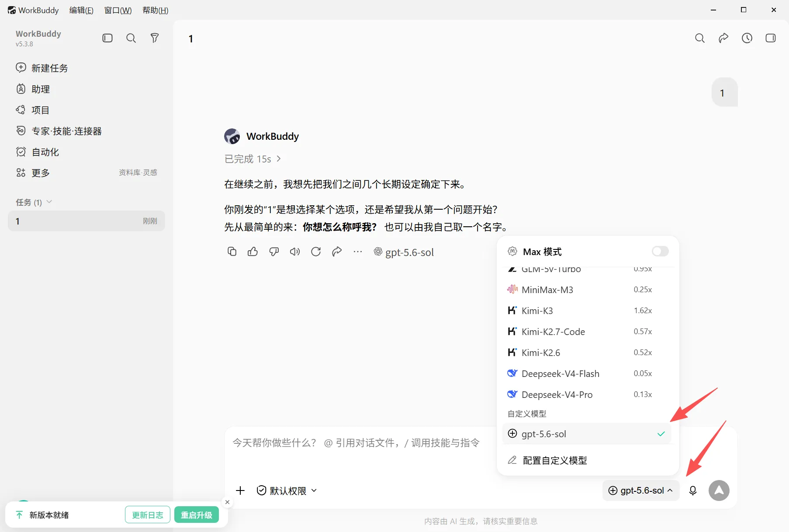
Task: Dismiss the update notification with x
Action: coord(227,502)
